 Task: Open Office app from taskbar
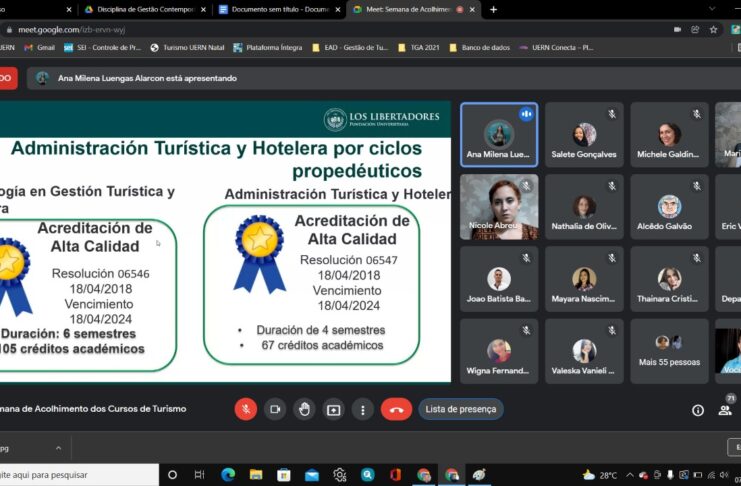pyautogui.click(x=395, y=475)
